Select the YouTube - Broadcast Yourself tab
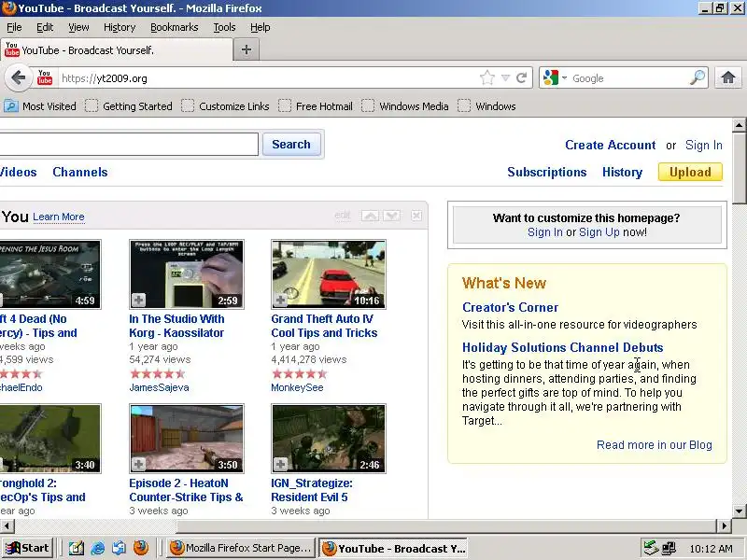The image size is (747, 560). pyautogui.click(x=118, y=50)
